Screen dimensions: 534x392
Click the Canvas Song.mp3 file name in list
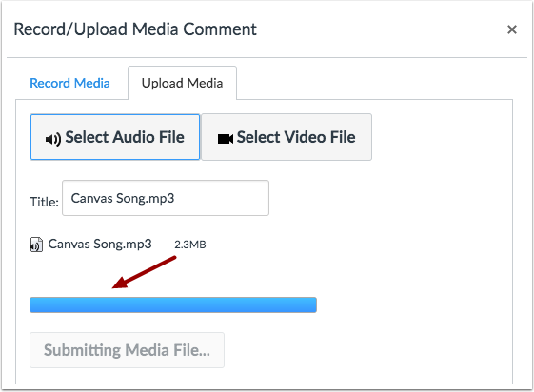100,244
